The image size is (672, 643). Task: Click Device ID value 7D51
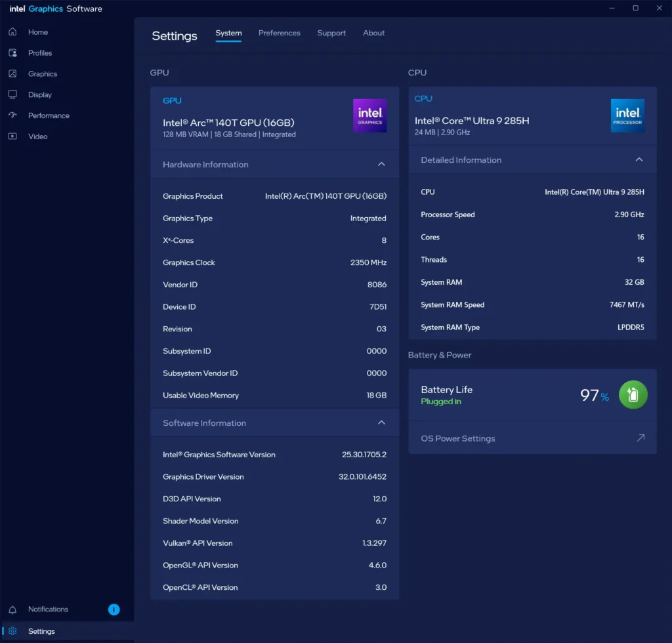(x=377, y=306)
